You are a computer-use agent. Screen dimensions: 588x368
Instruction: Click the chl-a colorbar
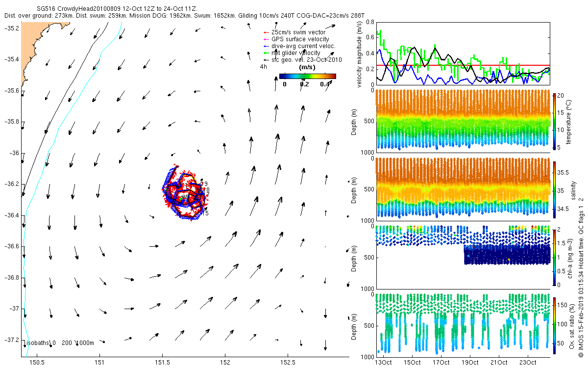click(555, 257)
